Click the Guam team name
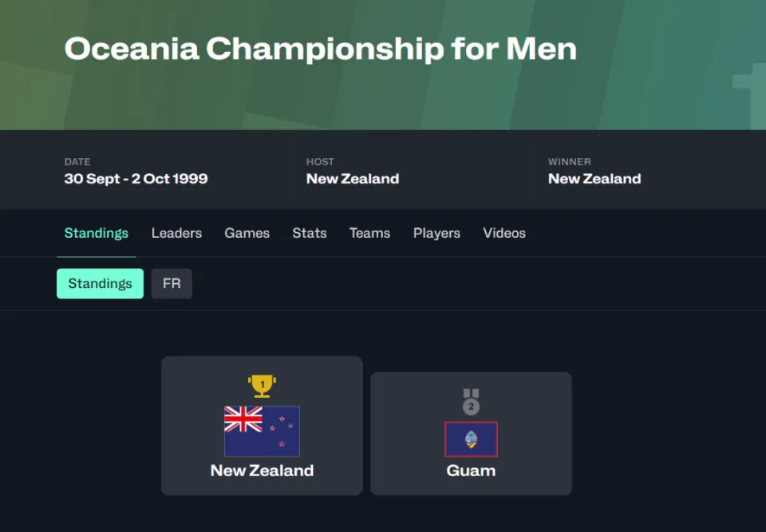Screen dimensions: 766x532 471,471
